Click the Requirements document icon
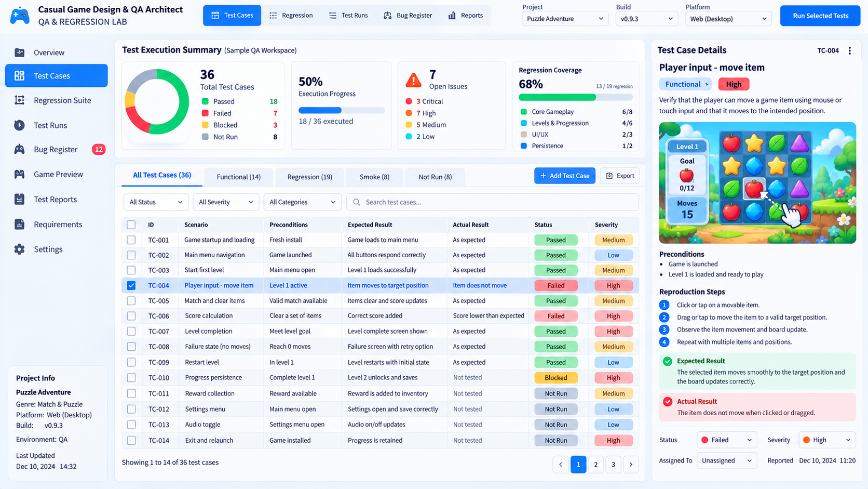868x489 pixels. click(20, 224)
